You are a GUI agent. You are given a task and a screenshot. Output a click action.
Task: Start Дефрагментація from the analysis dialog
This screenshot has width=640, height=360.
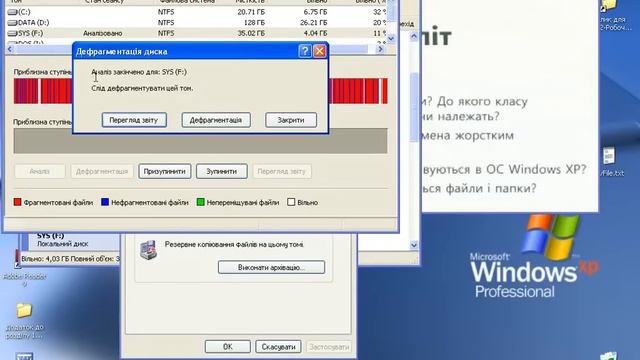click(x=216, y=120)
